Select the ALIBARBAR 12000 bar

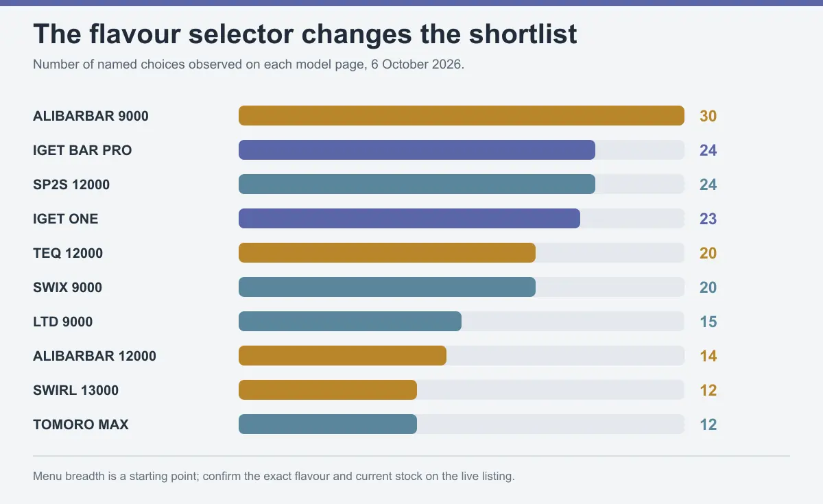pyautogui.click(x=342, y=356)
